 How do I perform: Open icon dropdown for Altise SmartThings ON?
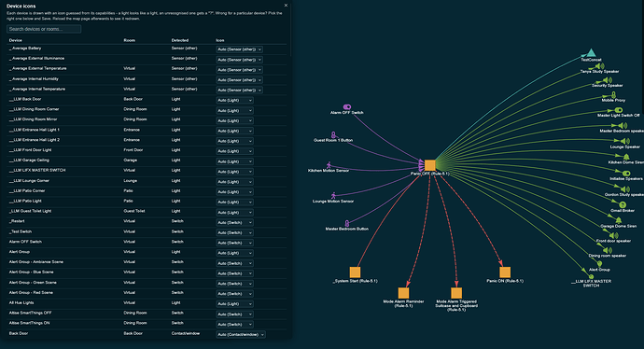[x=234, y=325]
